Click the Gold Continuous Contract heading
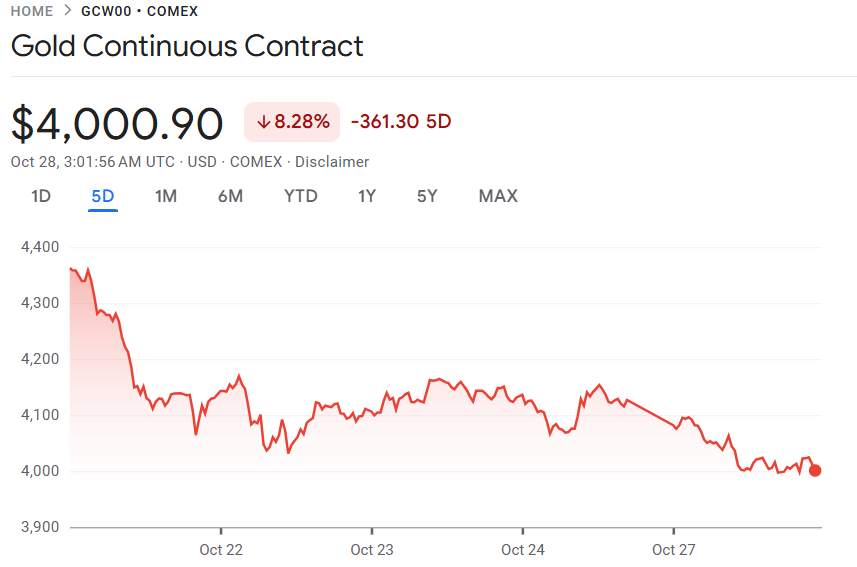The image size is (857, 567). tap(187, 46)
